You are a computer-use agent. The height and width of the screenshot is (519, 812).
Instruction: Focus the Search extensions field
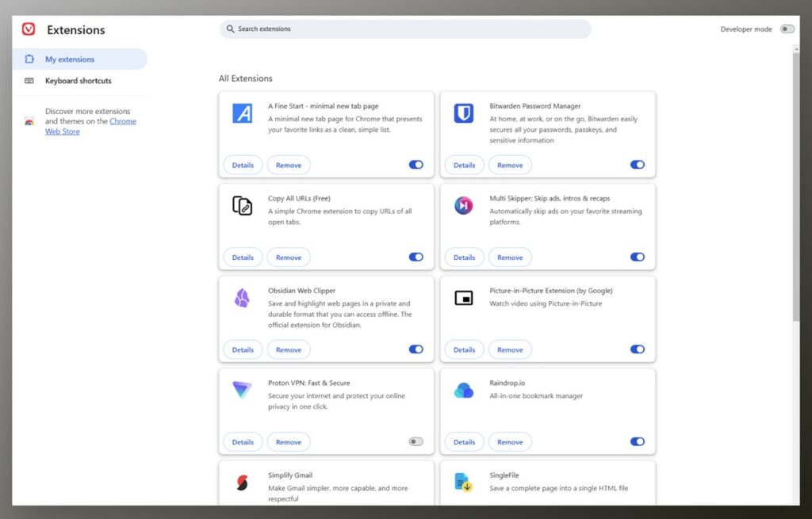point(405,29)
